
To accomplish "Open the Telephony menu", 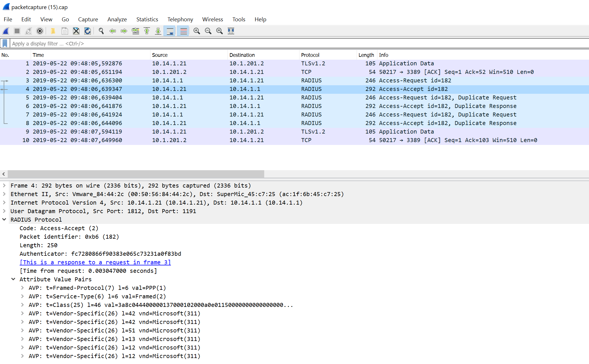I will [180, 19].
